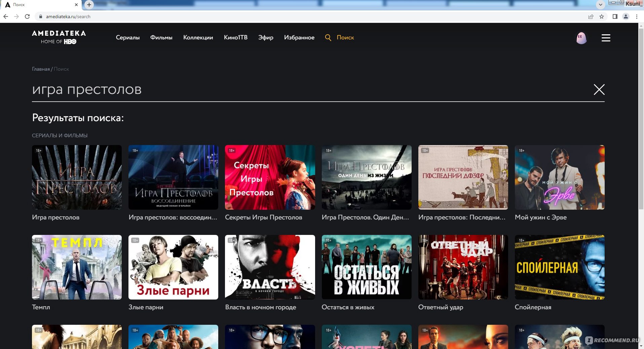The height and width of the screenshot is (349, 644).
Task: Reload the current page
Action: coord(27,16)
